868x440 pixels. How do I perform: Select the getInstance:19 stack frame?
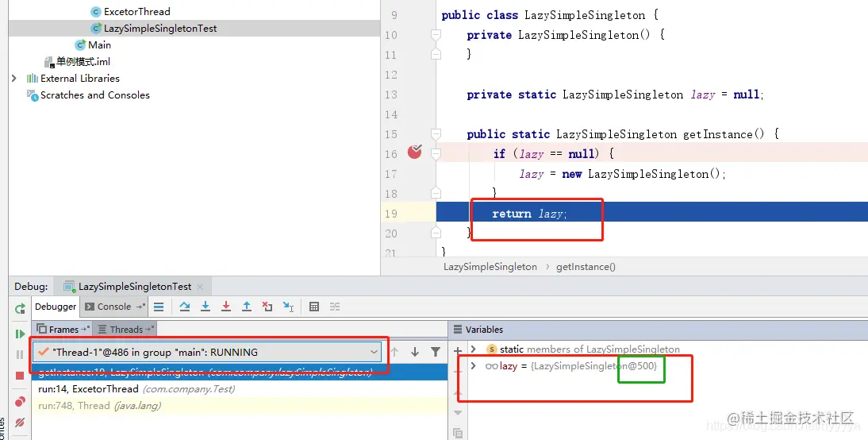point(239,372)
